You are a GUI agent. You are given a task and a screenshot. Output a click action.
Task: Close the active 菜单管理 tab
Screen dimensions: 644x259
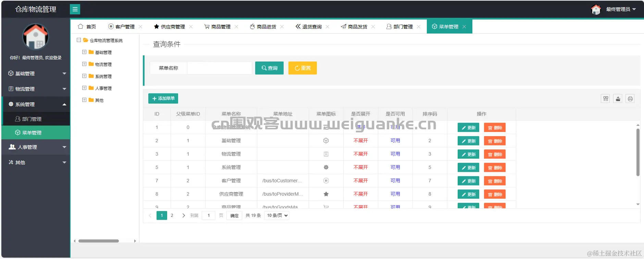coord(464,27)
